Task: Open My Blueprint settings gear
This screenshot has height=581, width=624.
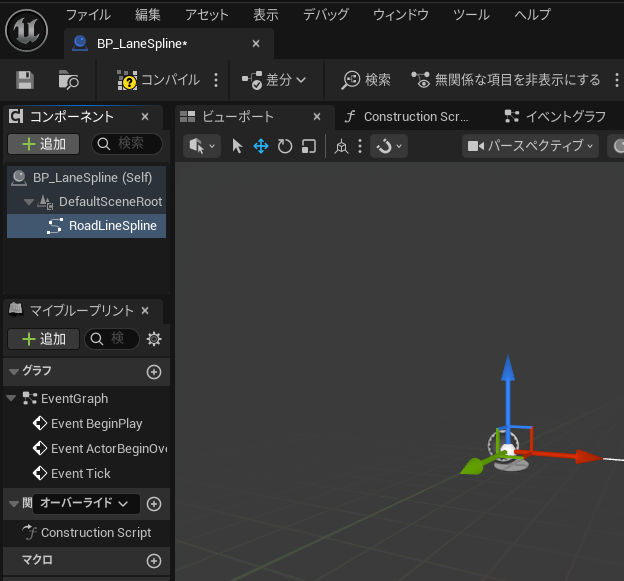Action: (x=154, y=339)
